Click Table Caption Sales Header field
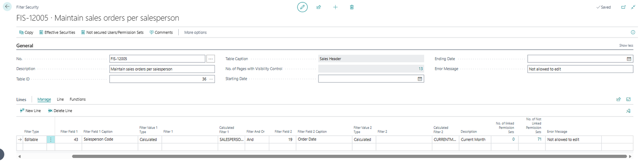 pos(371,59)
